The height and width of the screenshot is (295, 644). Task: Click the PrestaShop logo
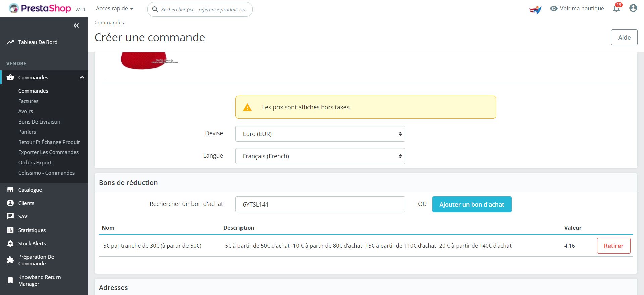40,8
